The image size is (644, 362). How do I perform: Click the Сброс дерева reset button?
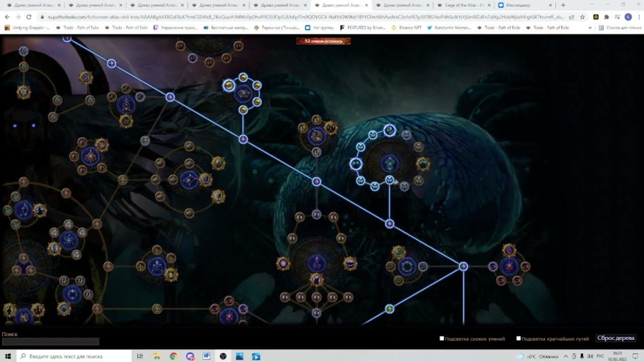pos(616,338)
